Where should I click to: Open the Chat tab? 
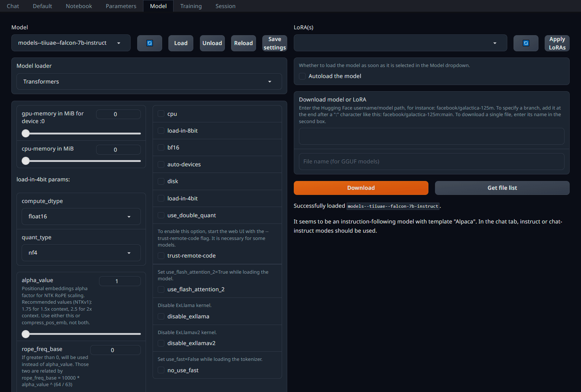(13, 6)
